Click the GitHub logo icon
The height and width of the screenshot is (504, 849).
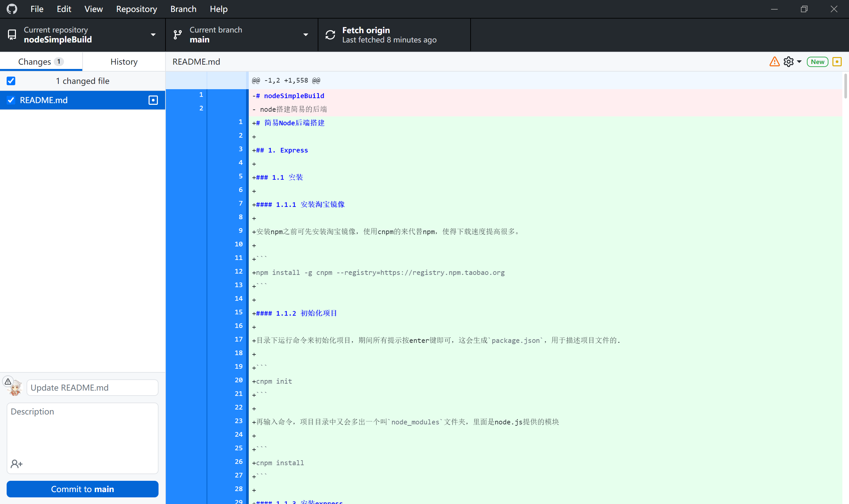click(x=12, y=9)
